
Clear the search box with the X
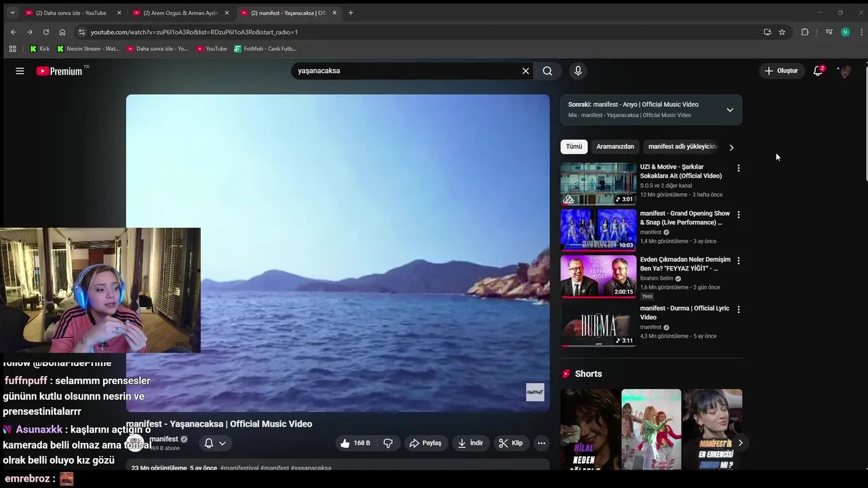(526, 70)
